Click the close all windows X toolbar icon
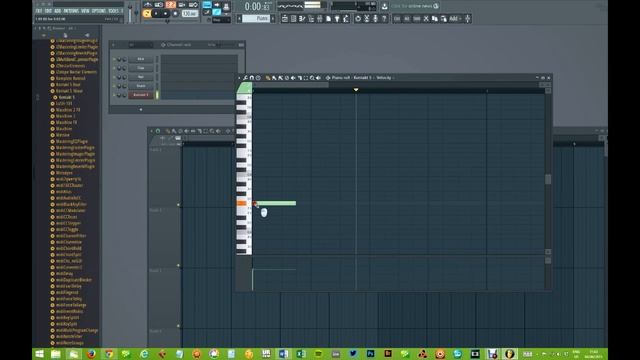 coord(426,18)
